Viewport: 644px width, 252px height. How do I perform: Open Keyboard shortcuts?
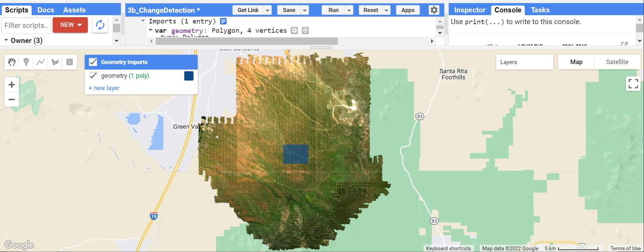pos(448,248)
